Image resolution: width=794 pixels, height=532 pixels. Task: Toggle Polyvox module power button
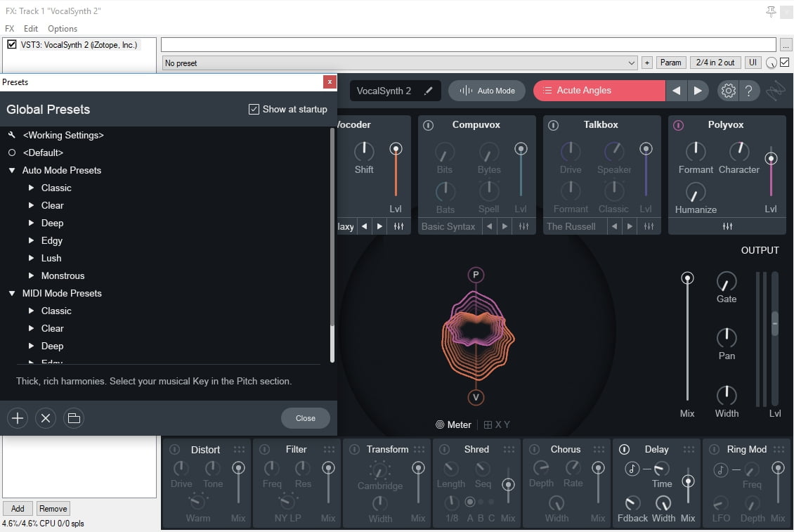pyautogui.click(x=678, y=125)
